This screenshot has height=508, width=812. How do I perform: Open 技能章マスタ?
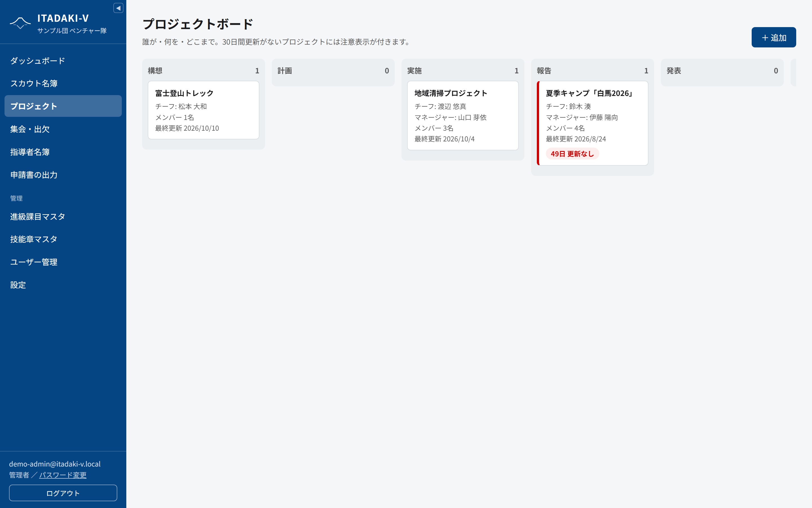63,239
